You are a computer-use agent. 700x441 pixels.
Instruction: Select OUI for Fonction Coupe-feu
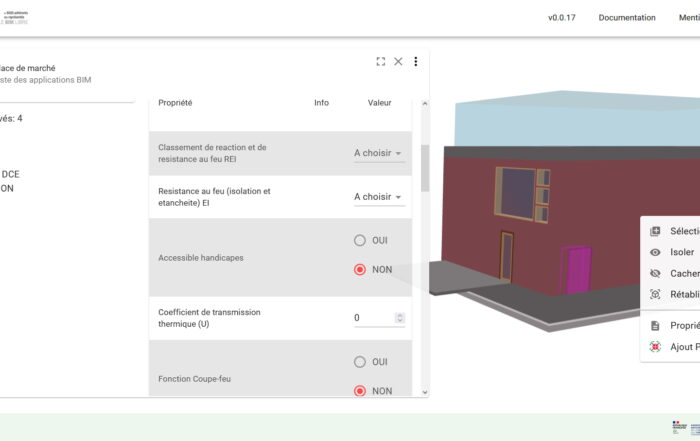(x=360, y=362)
